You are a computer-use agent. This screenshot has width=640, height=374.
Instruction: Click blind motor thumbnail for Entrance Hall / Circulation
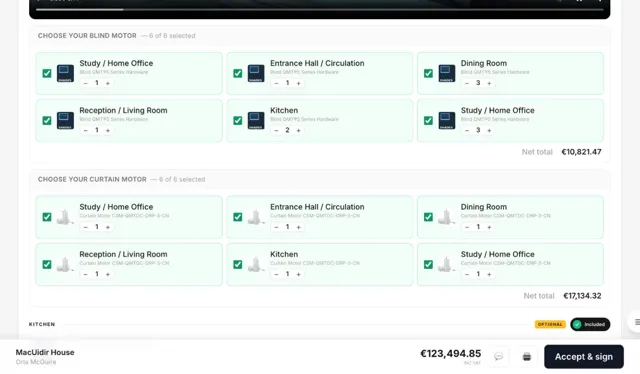(256, 73)
